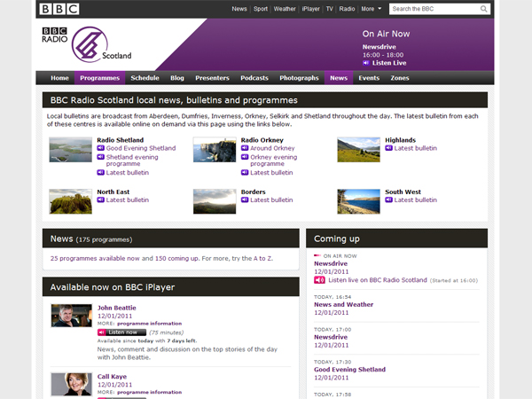Click the Radio Shetland thumbnail image
532x399 pixels.
click(71, 150)
